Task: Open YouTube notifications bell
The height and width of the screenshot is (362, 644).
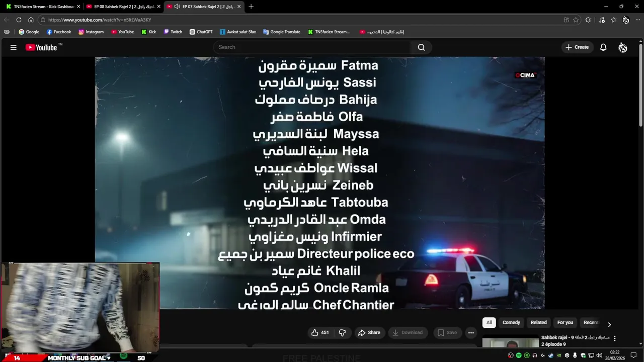Action: [603, 47]
